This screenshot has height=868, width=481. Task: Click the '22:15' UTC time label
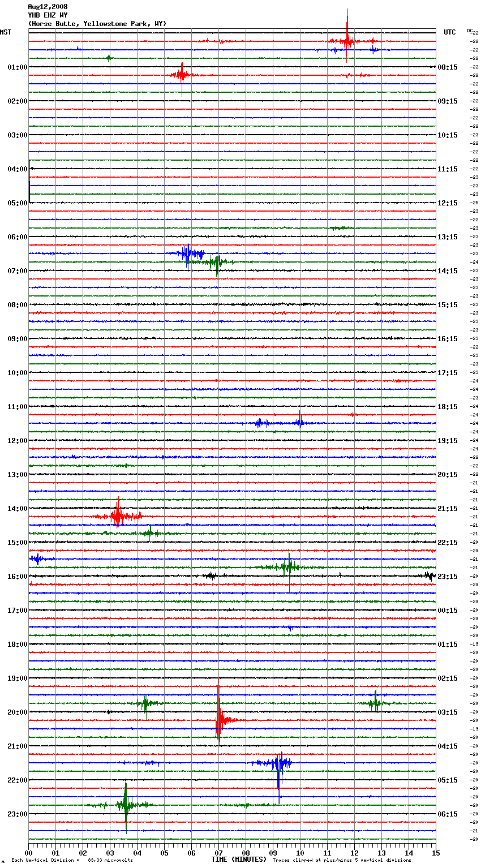coord(448,543)
